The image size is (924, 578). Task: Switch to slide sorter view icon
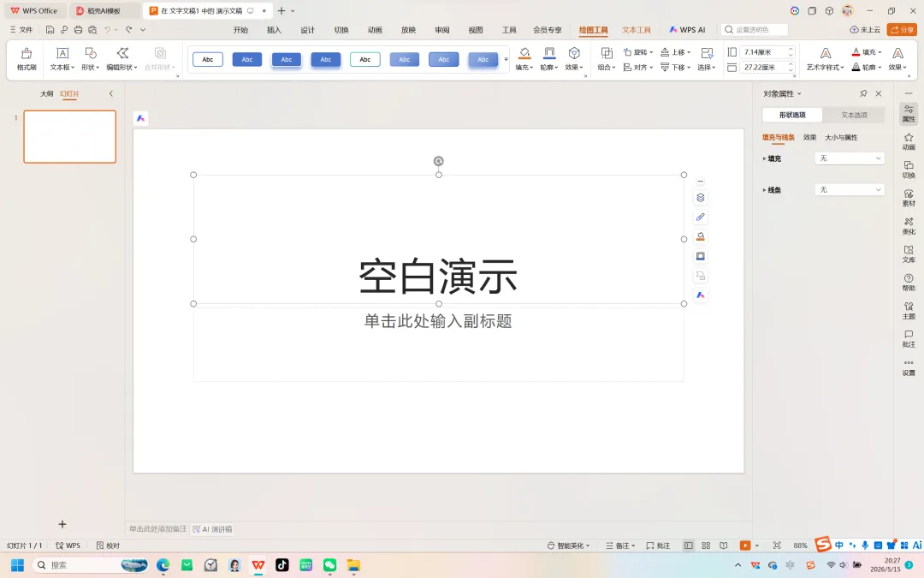pos(705,545)
